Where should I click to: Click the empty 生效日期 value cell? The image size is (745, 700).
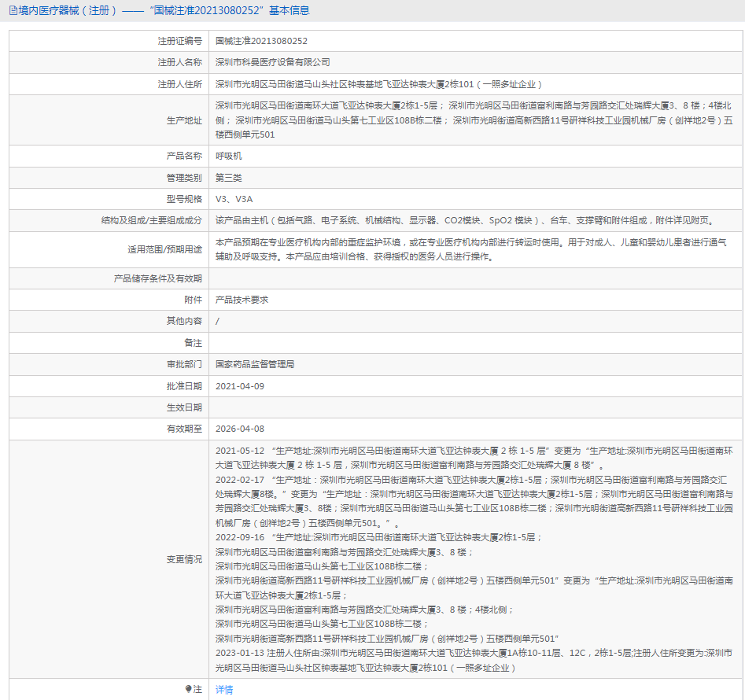coord(472,407)
